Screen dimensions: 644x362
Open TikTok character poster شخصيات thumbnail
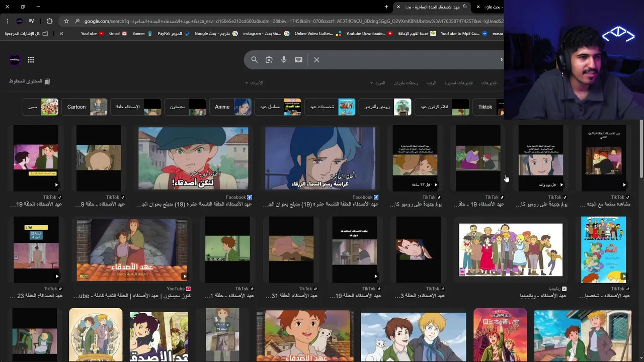[604, 250]
